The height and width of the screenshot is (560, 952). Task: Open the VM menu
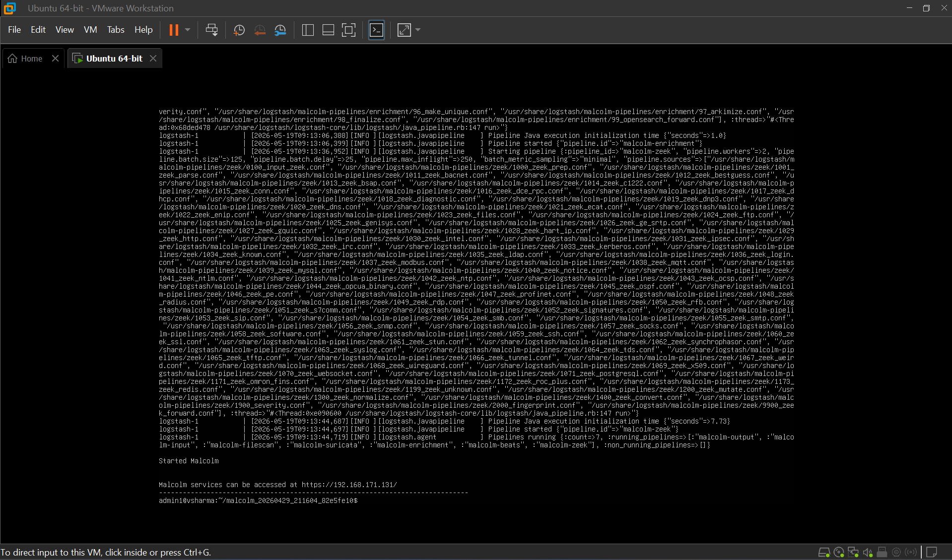click(x=90, y=30)
